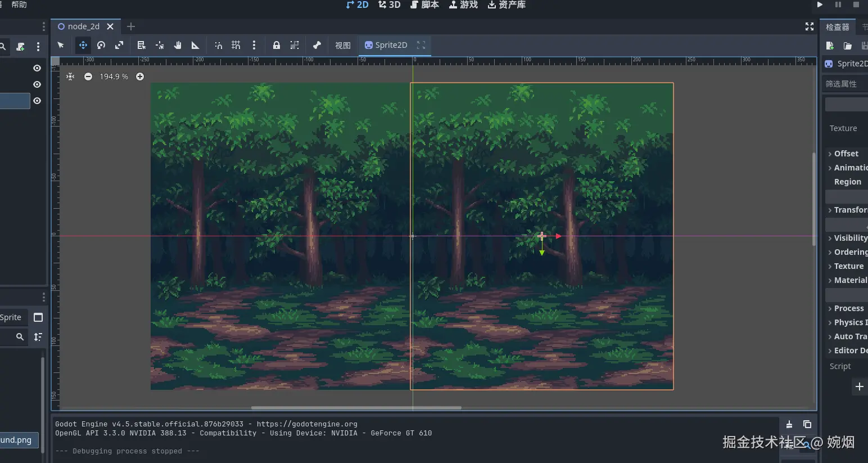This screenshot has width=868, height=463.
Task: Toggle filesystem split view mode
Action: click(38, 317)
